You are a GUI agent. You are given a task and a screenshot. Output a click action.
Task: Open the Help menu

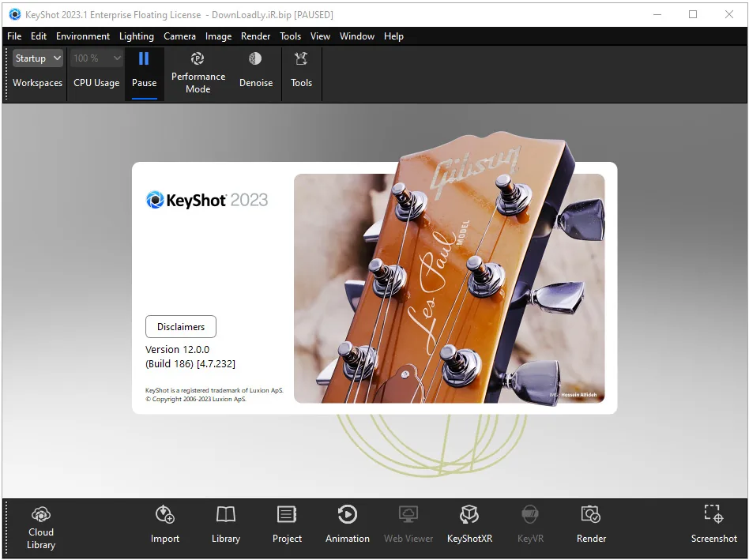pyautogui.click(x=393, y=36)
